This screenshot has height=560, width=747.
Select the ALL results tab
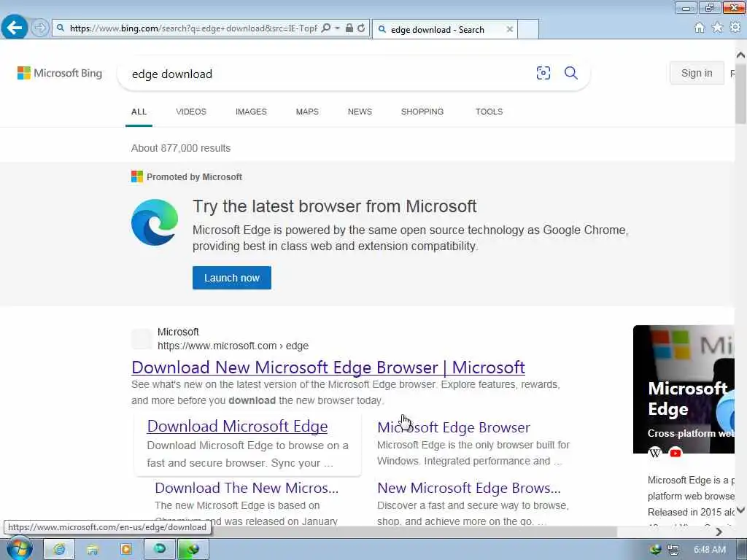139,112
